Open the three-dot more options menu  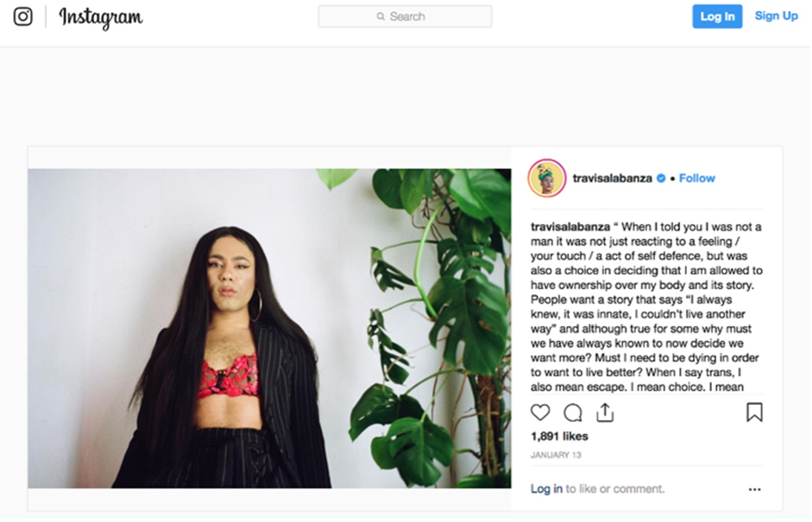(x=754, y=489)
